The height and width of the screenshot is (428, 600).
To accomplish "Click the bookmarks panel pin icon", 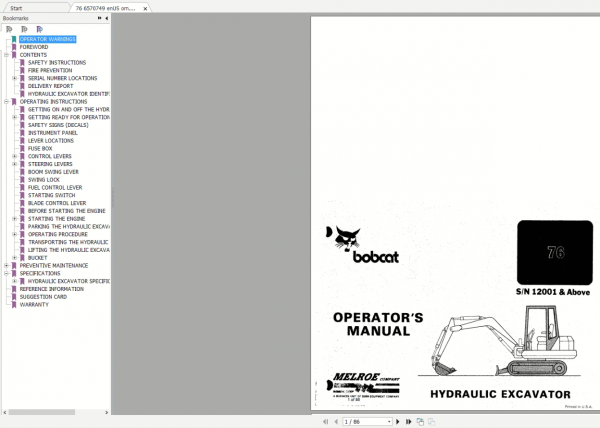I will point(99,18).
